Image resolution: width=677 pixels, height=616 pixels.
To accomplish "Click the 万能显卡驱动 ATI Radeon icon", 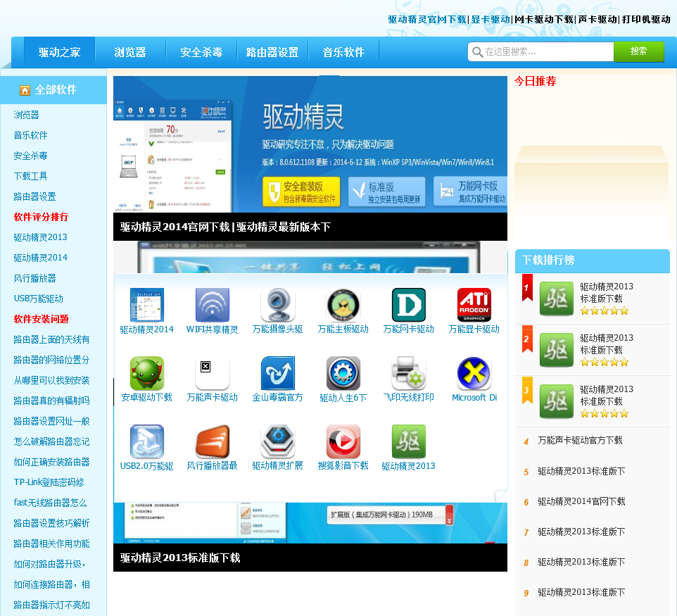I will coord(474,305).
